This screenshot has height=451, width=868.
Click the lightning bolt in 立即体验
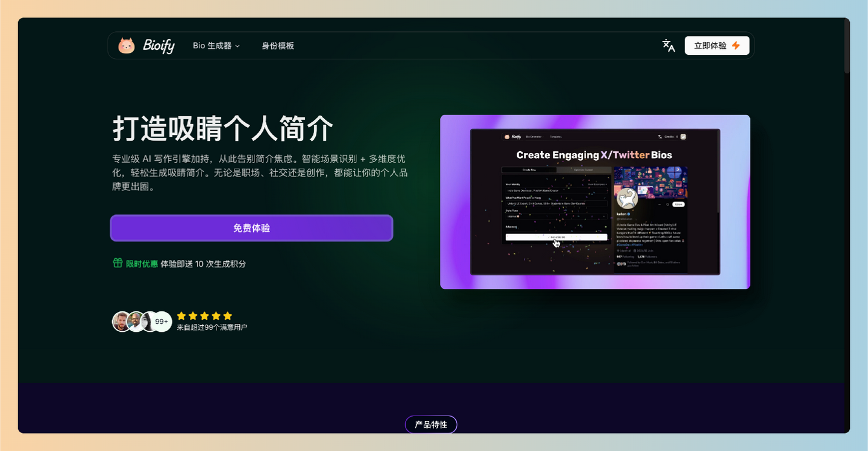(735, 46)
